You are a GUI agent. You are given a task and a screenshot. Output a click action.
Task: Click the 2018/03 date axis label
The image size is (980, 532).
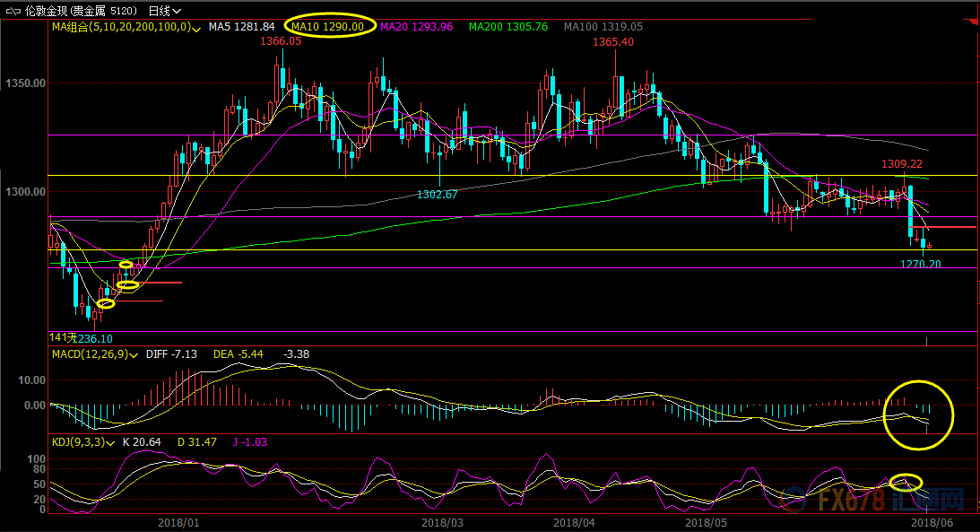pyautogui.click(x=443, y=523)
